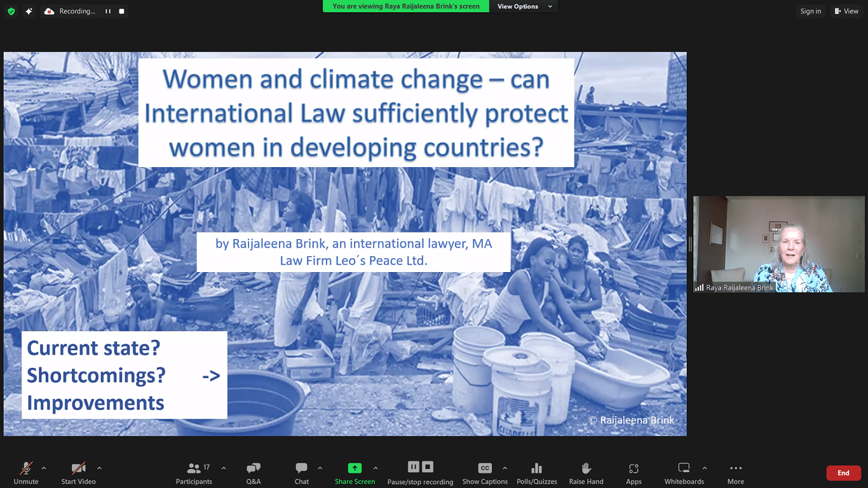Unmute the microphone
Image resolution: width=868 pixels, height=488 pixels.
click(x=26, y=473)
